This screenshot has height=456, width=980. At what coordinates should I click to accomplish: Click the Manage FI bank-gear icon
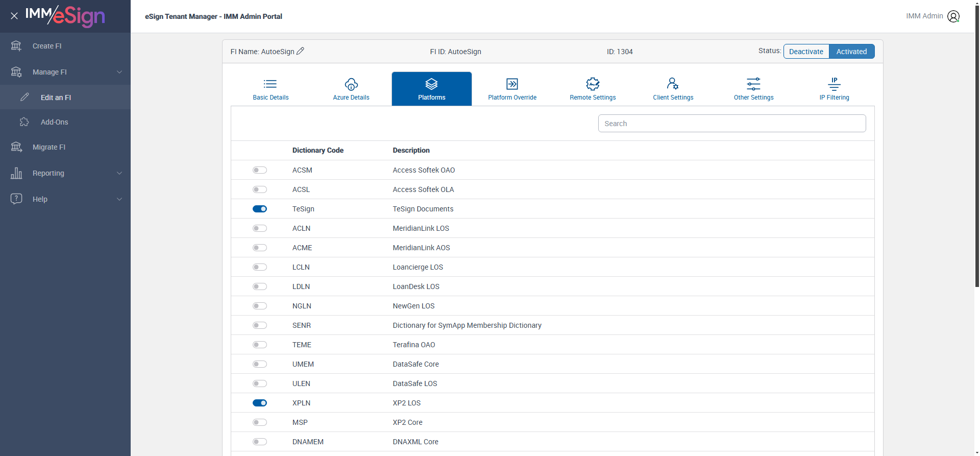(16, 72)
